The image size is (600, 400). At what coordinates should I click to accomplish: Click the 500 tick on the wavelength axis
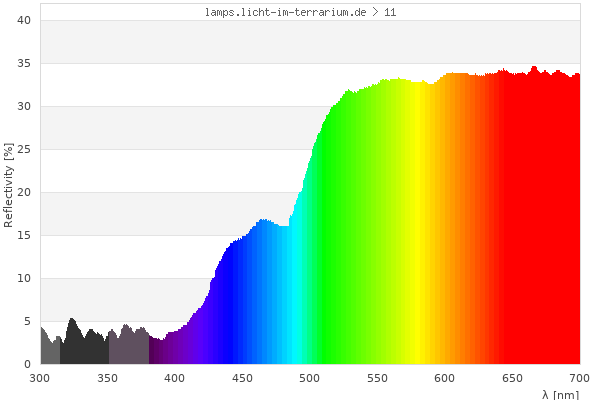(310, 378)
